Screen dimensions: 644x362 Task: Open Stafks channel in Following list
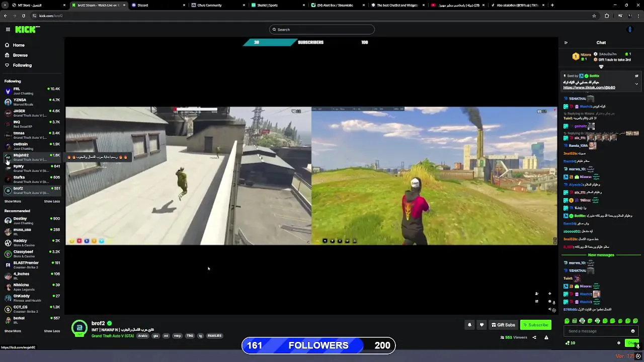pos(32,179)
